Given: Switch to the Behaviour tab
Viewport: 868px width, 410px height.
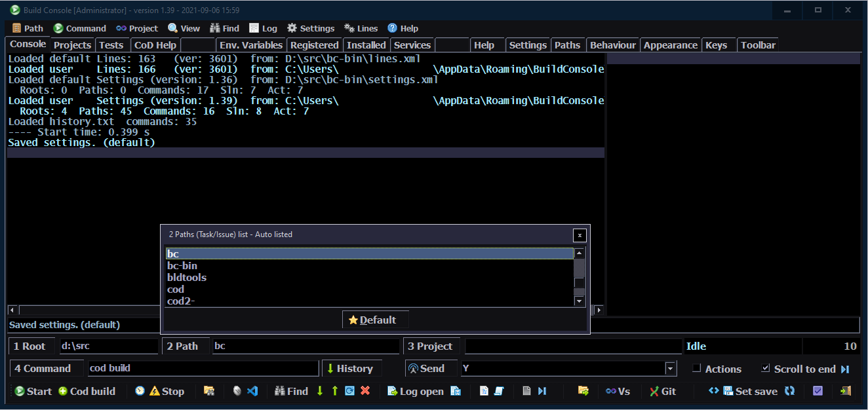Looking at the screenshot, I should pos(613,45).
